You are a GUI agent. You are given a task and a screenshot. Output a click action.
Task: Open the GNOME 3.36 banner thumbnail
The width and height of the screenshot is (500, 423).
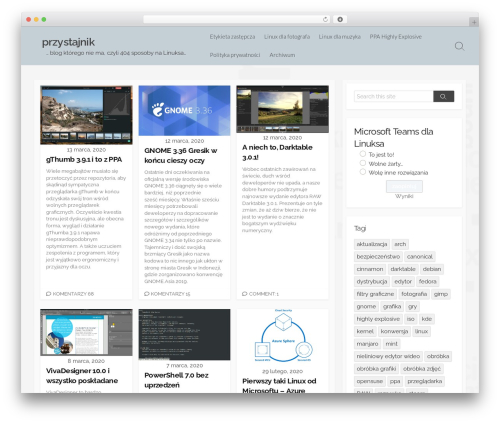(184, 111)
